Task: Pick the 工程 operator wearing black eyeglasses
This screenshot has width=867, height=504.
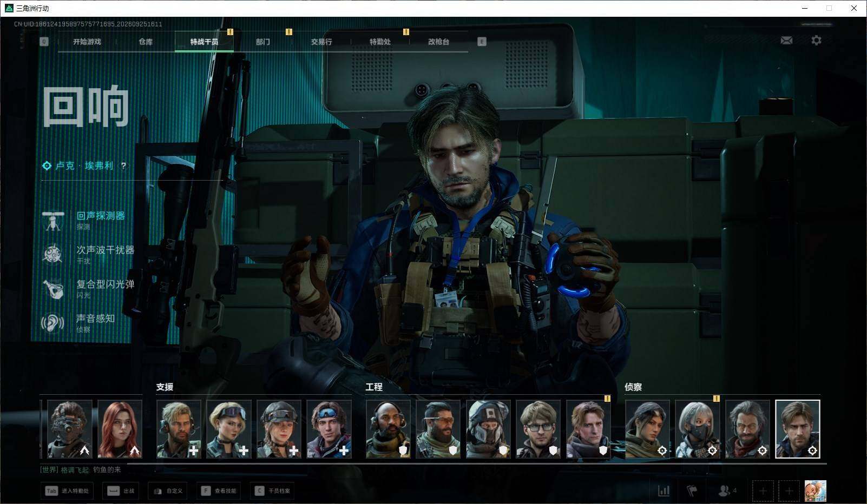Action: point(538,429)
